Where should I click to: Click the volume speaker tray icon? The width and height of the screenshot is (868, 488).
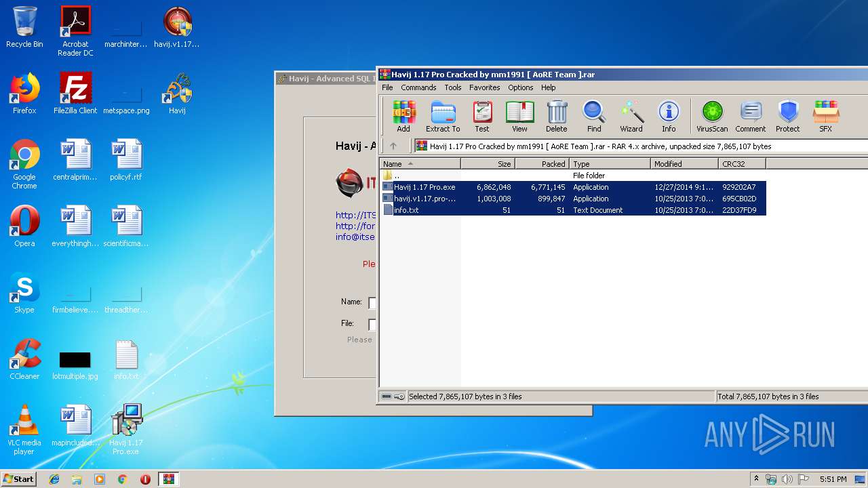coord(787,479)
